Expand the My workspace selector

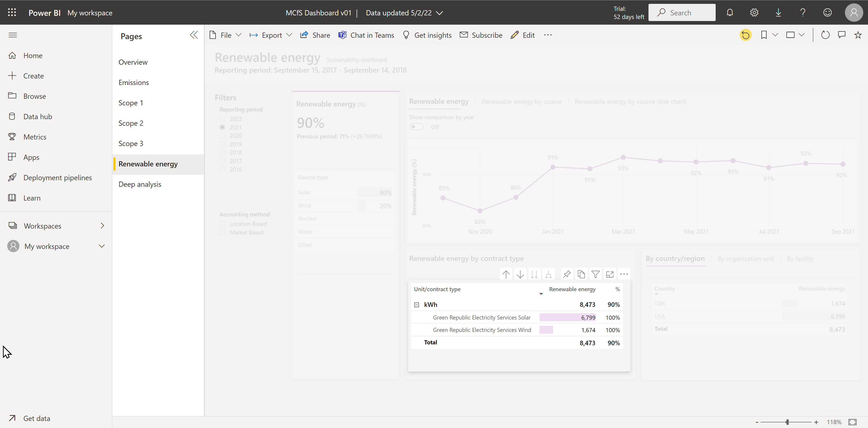(x=102, y=246)
